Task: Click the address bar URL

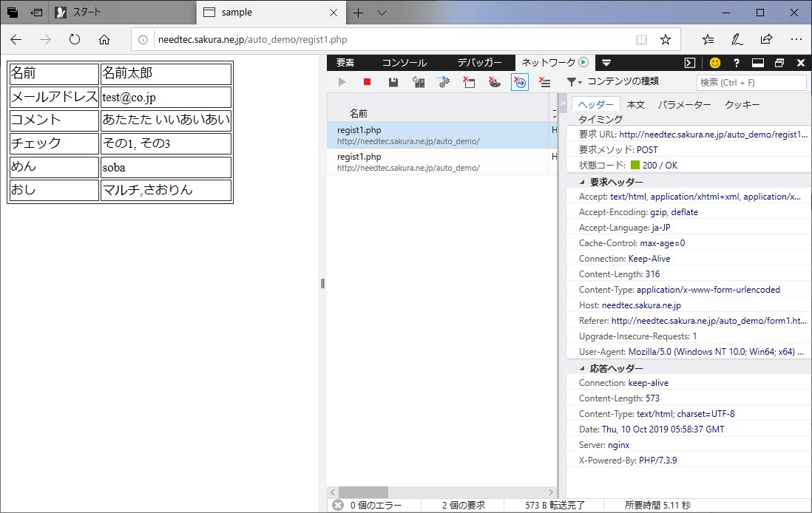Action: (x=253, y=40)
